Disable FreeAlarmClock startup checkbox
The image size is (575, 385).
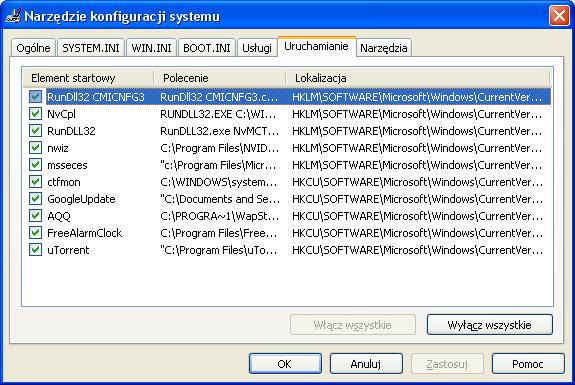pos(35,232)
